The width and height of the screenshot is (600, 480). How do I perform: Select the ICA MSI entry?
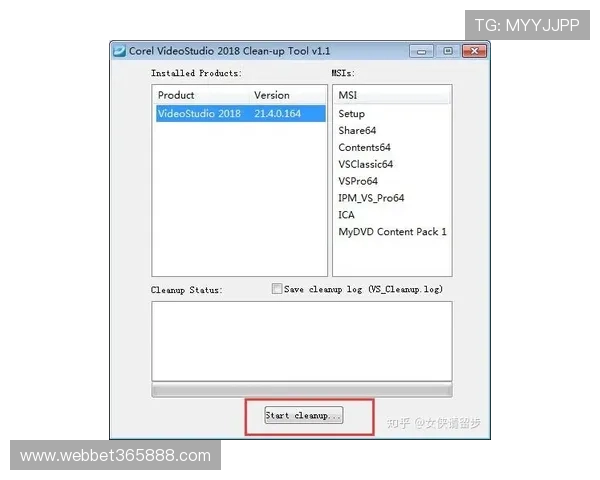[347, 215]
